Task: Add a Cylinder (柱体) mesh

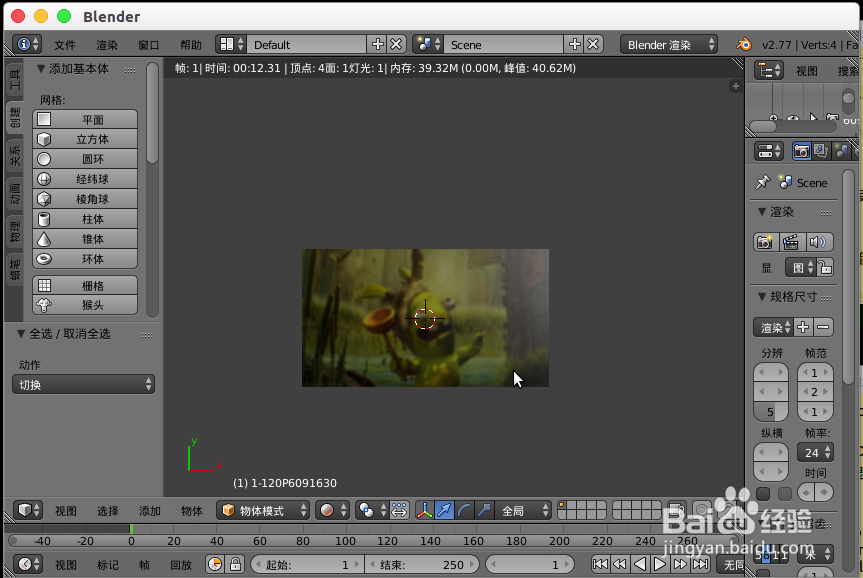Action: (85, 219)
